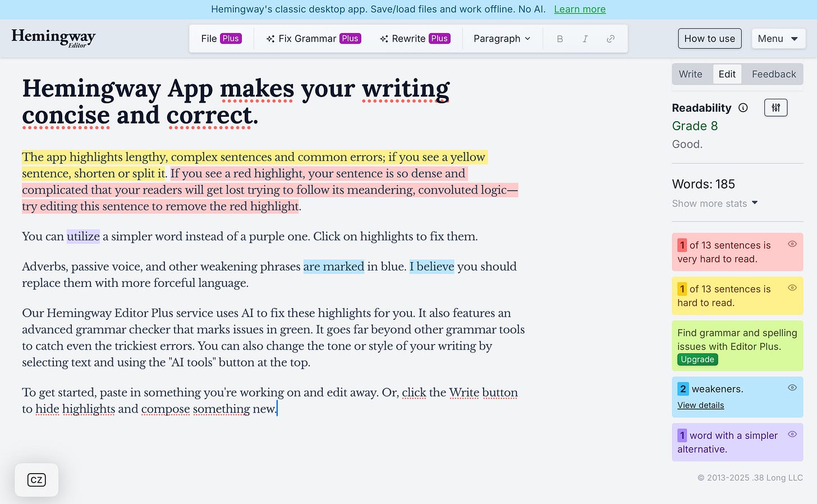Toggle italic formatting with I icon
The height and width of the screenshot is (504, 817).
click(x=585, y=39)
